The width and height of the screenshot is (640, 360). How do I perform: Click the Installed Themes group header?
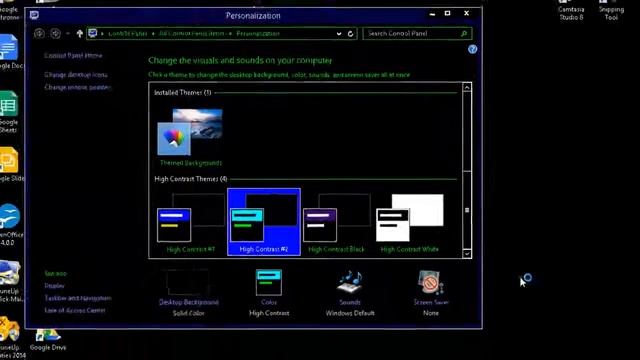point(182,93)
